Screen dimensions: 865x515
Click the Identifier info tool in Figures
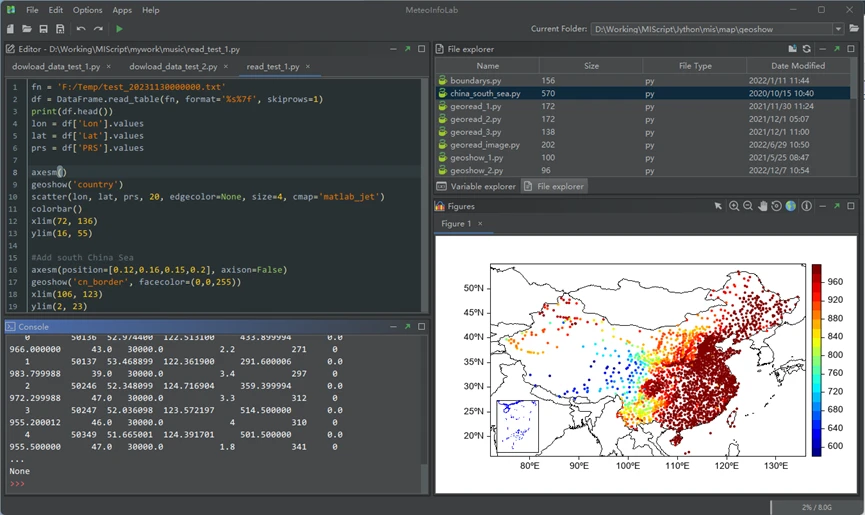pyautogui.click(x=806, y=206)
